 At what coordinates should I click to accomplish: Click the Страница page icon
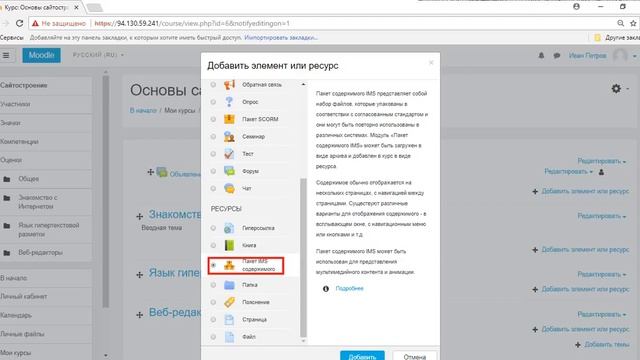click(229, 320)
